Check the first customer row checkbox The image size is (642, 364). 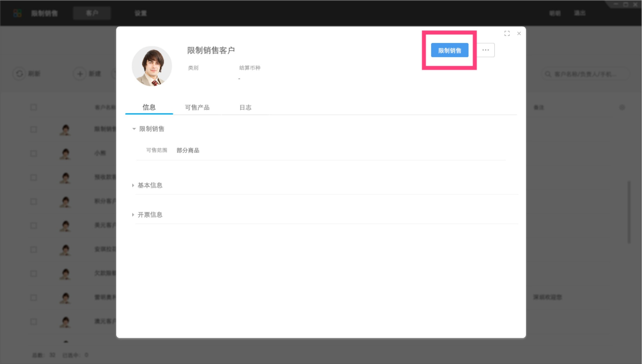(33, 130)
